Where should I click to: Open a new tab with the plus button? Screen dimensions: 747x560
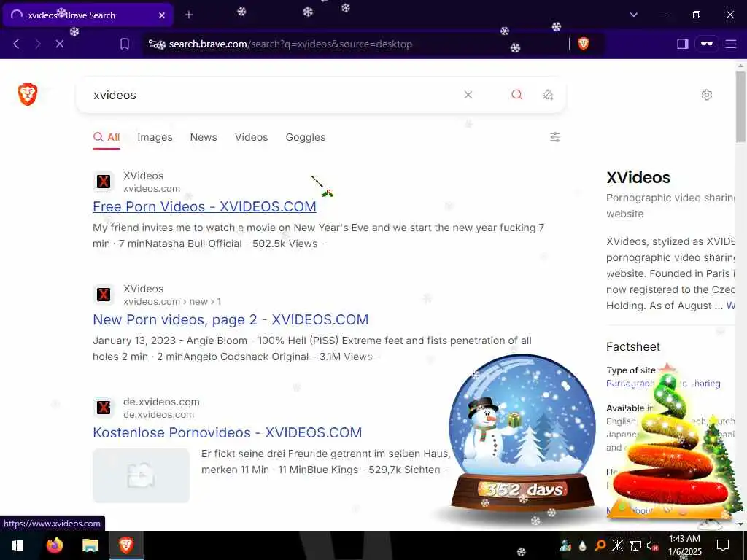click(x=189, y=15)
